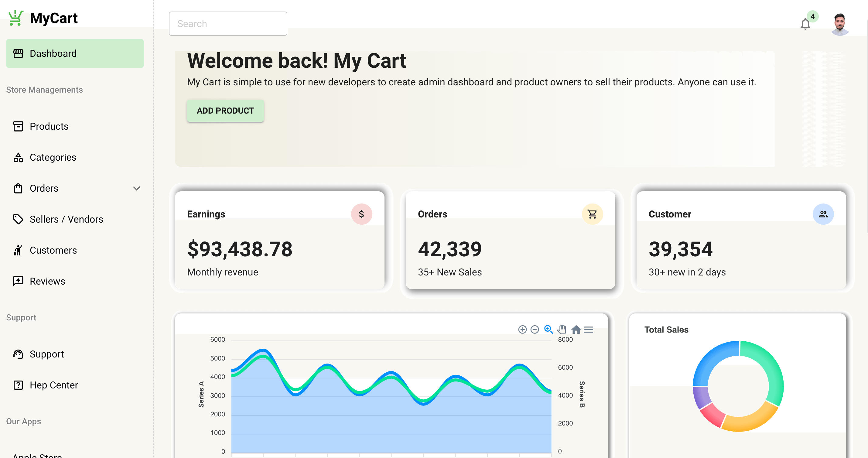Click the cart icon on Orders card
Image resolution: width=868 pixels, height=458 pixels.
(x=592, y=214)
